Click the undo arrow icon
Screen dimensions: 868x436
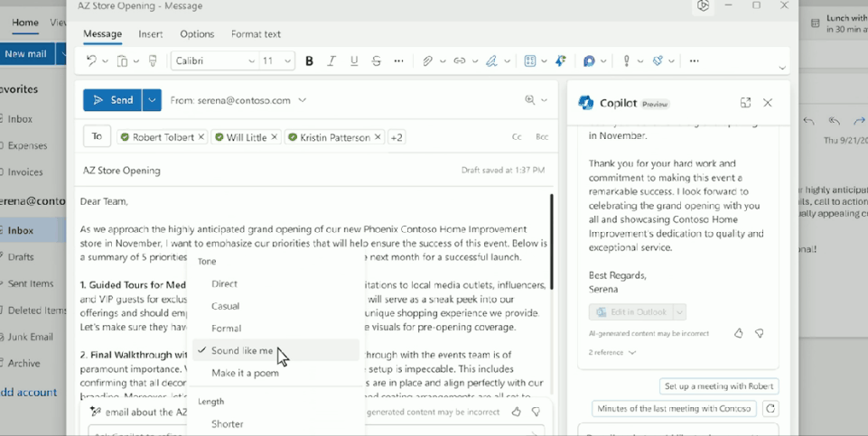(x=91, y=61)
